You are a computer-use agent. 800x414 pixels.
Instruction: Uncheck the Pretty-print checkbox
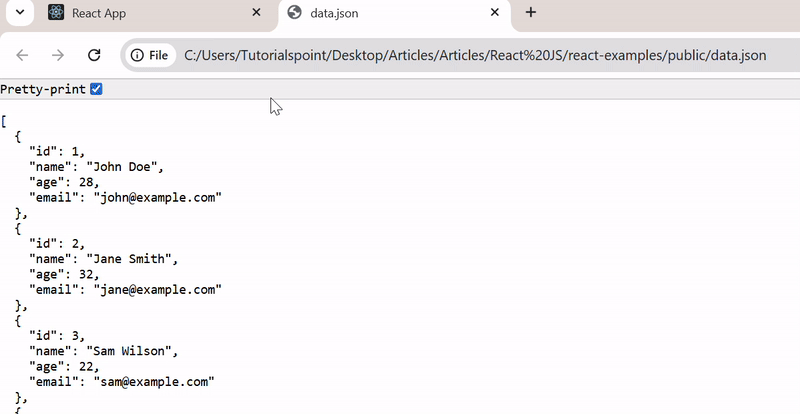pos(96,89)
